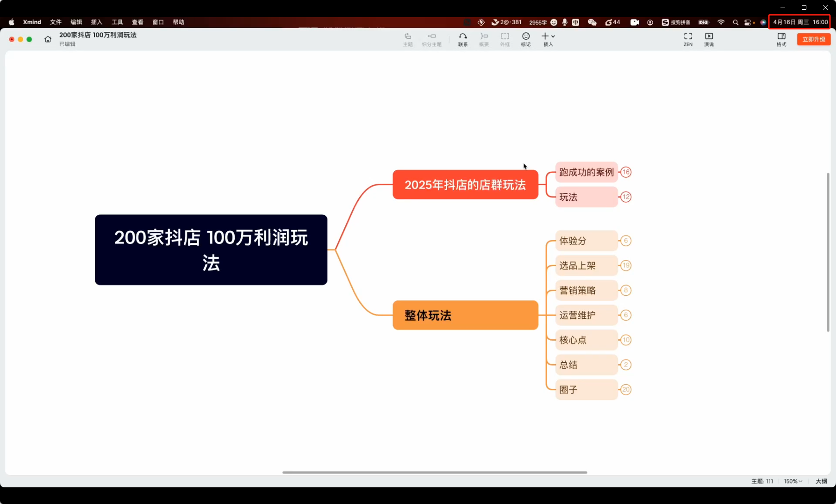Click the horizontal scrollbar at canvas bottom

434,473
